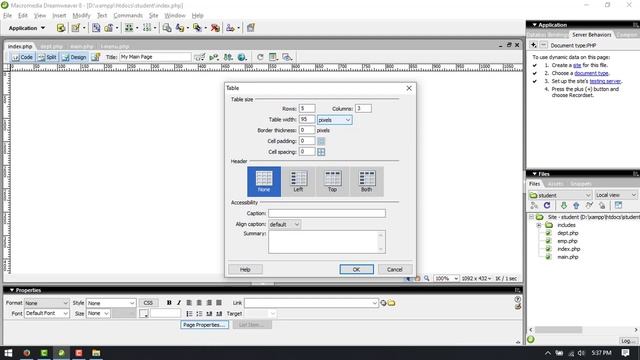Expand the includes folder node
The height and width of the screenshot is (360, 640).
[539, 225]
